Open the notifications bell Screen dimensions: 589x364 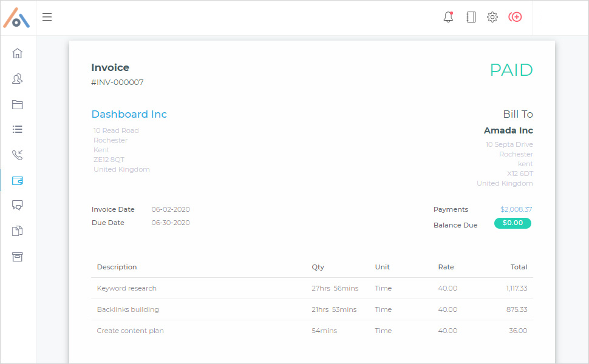[449, 17]
